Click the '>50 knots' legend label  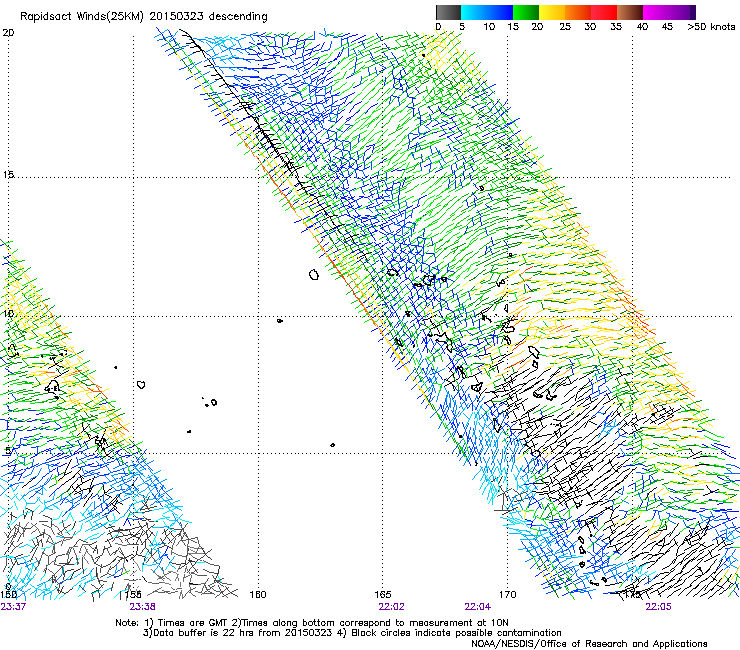(x=711, y=27)
